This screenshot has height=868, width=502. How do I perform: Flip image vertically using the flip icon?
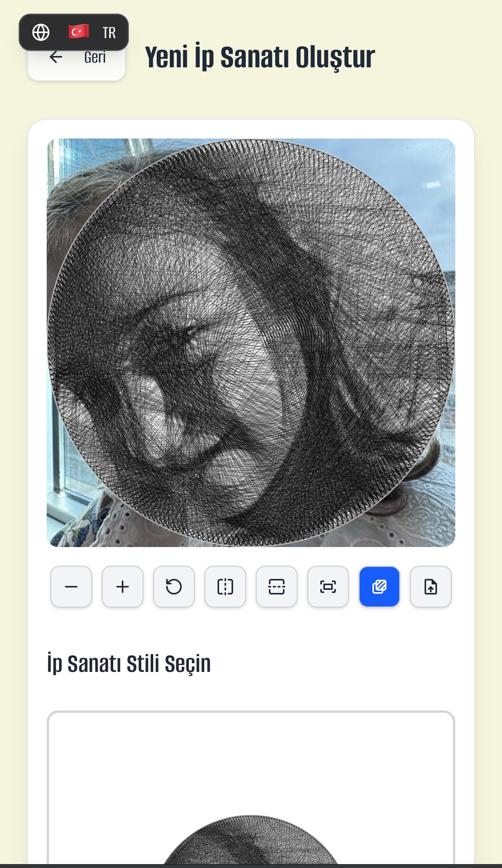coord(277,586)
